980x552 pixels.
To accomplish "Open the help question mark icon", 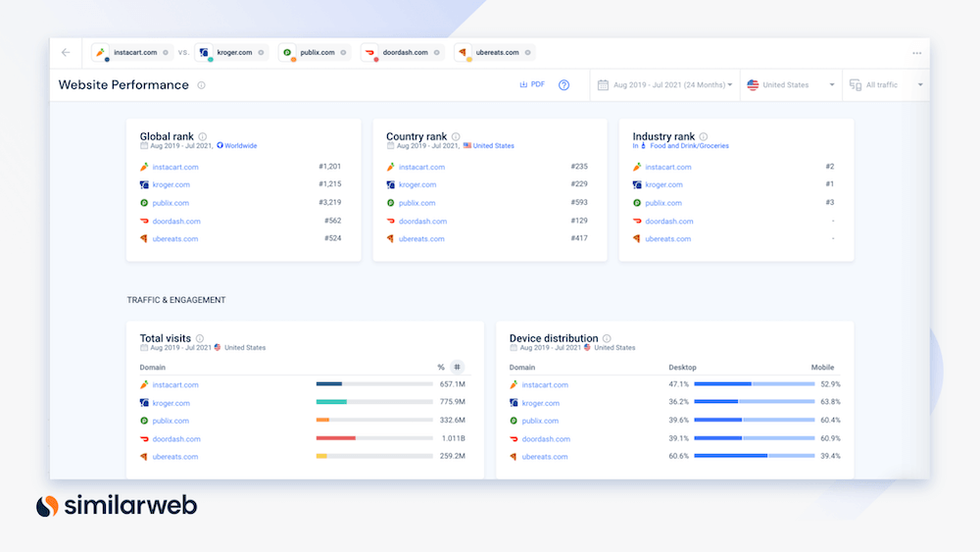I will [x=564, y=85].
